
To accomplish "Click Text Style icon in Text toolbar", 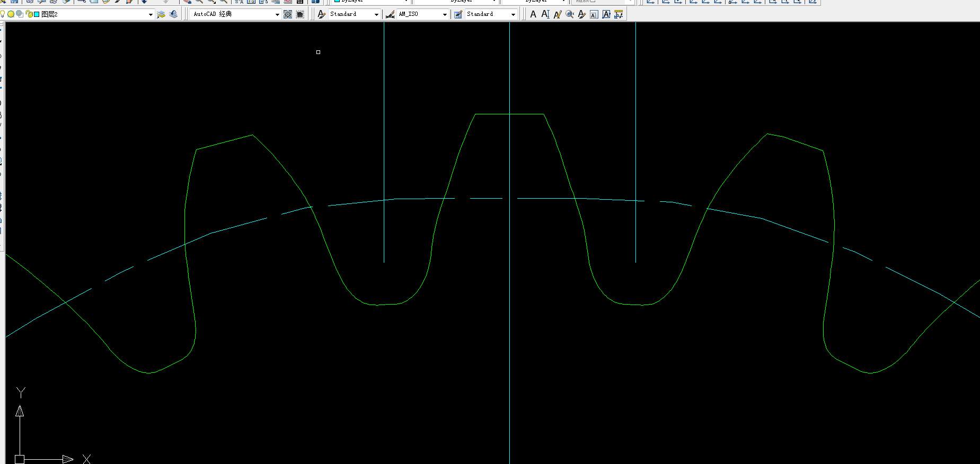I will pyautogui.click(x=582, y=14).
